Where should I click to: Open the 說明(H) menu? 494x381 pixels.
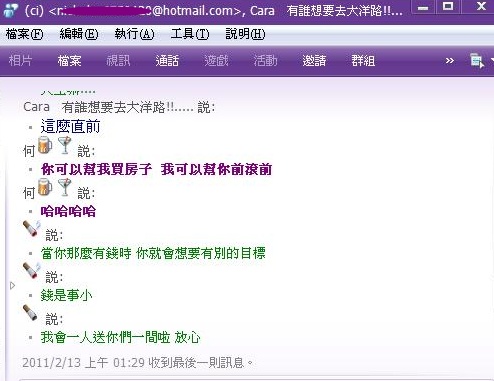(245, 34)
